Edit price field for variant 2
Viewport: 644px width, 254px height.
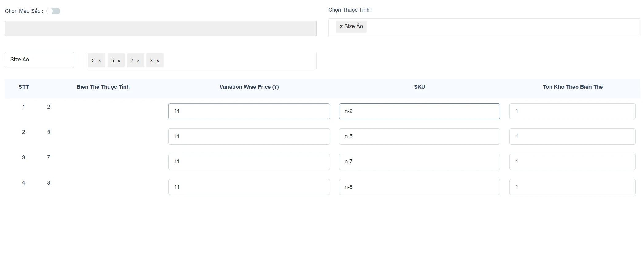click(x=249, y=111)
